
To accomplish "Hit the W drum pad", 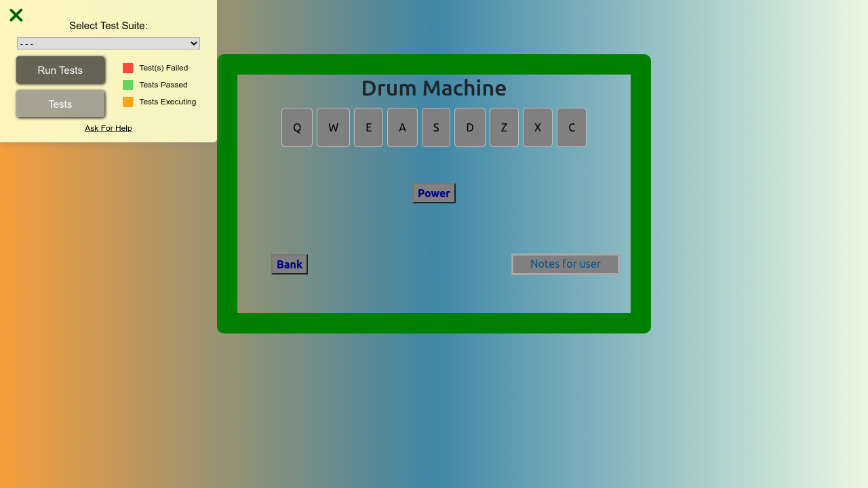I will [333, 127].
